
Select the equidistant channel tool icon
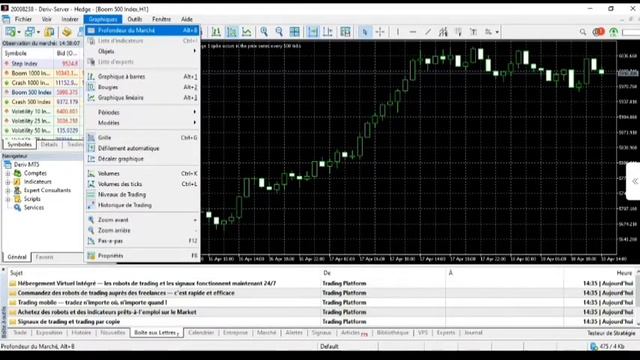coord(443,32)
